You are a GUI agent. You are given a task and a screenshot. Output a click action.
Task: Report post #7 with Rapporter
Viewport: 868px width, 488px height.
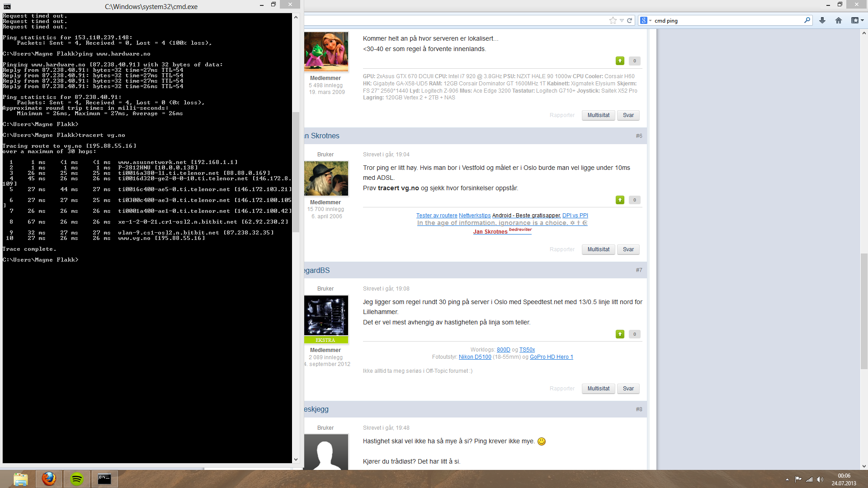tap(562, 389)
